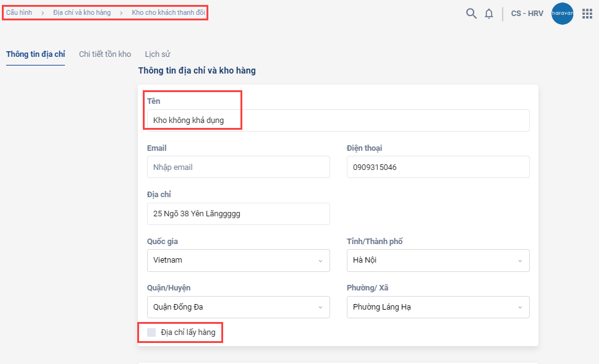Enable the Địa chỉ lấy hàng checkbox

[151, 332]
